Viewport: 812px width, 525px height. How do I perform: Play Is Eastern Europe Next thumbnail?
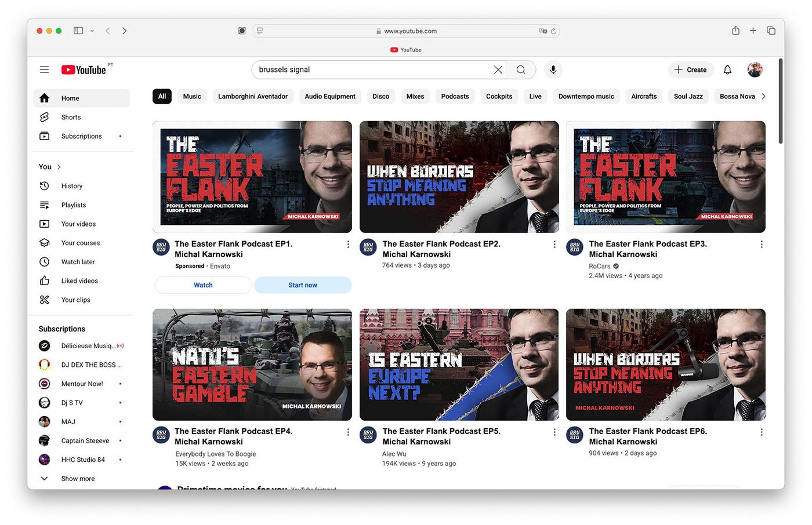459,364
